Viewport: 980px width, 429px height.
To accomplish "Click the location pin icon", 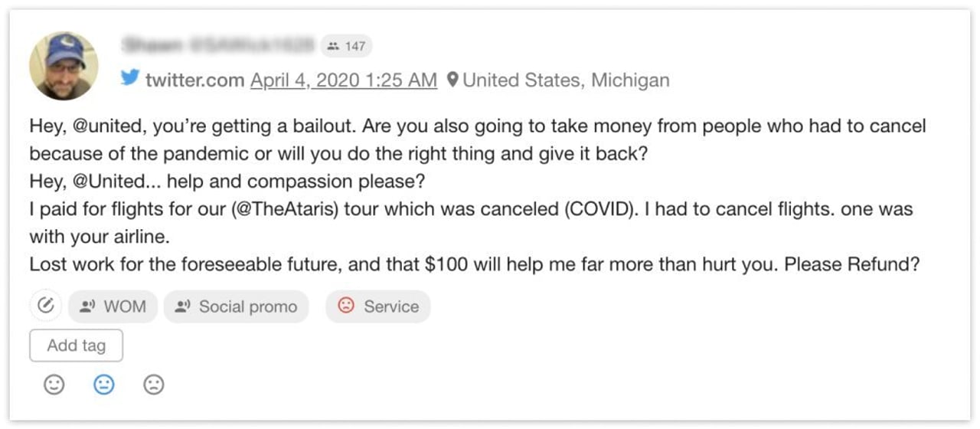I will pos(452,80).
